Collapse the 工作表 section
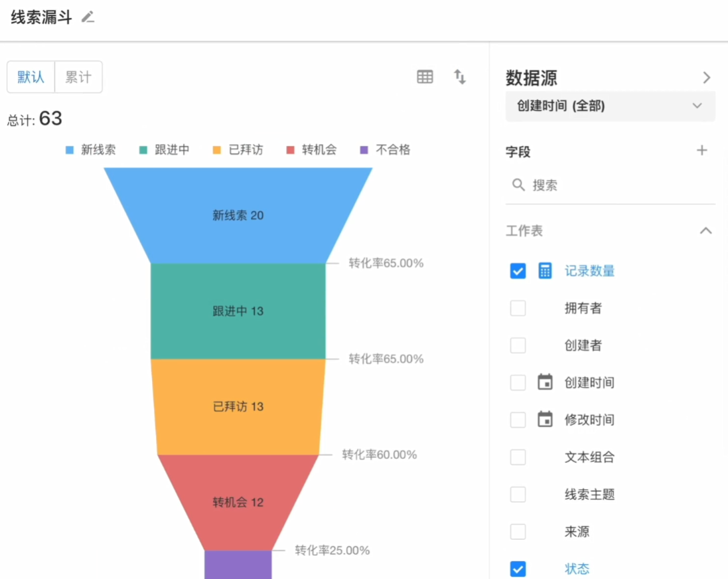Screen dimensions: 728x579 pyautogui.click(x=706, y=231)
